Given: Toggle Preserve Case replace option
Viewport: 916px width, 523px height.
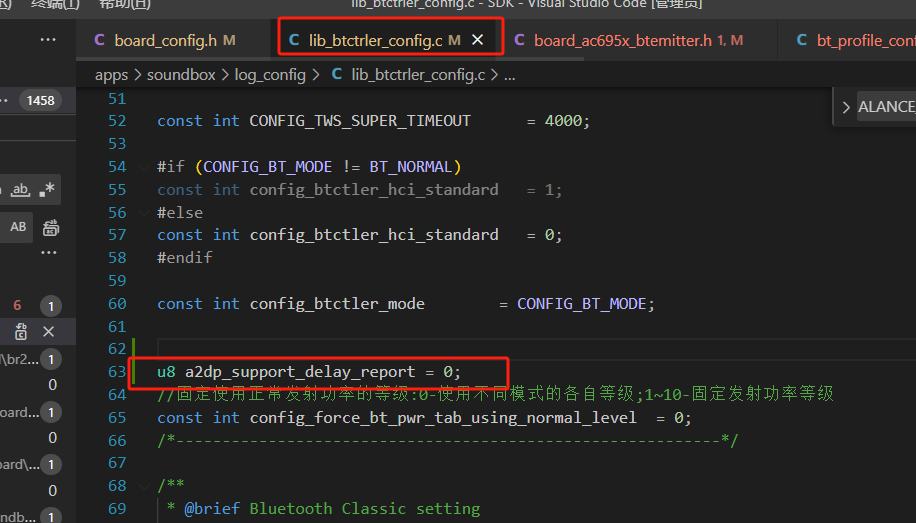Looking at the screenshot, I should coord(18,227).
